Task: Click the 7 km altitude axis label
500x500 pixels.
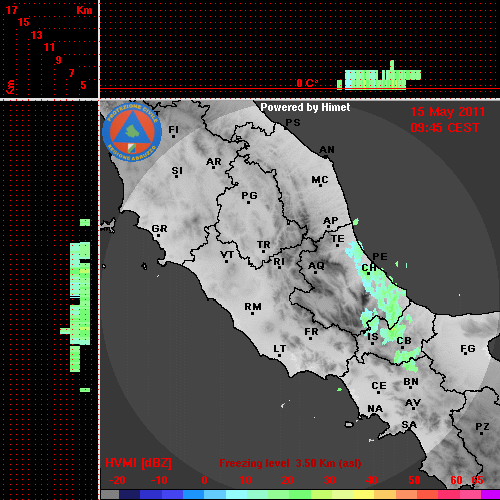Action: pyautogui.click(x=71, y=73)
